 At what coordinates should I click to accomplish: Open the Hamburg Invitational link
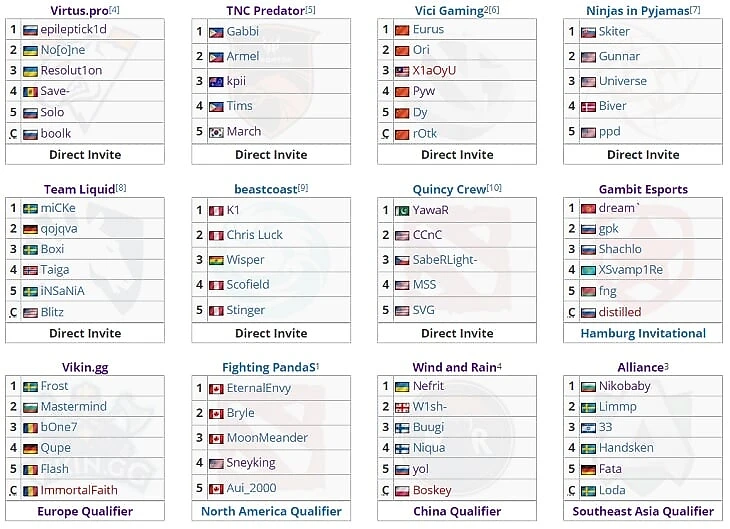[x=643, y=333]
